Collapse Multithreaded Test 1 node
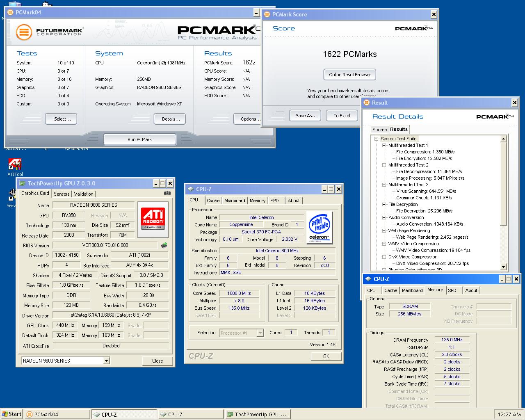Screen dimensions: 525x420 tap(384, 145)
